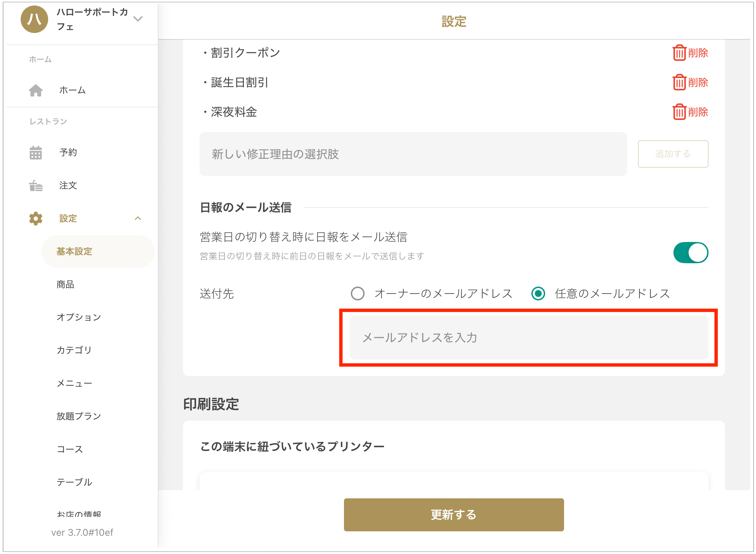The height and width of the screenshot is (554, 756).
Task: Open the store switcher dropdown chevron
Action: [138, 19]
